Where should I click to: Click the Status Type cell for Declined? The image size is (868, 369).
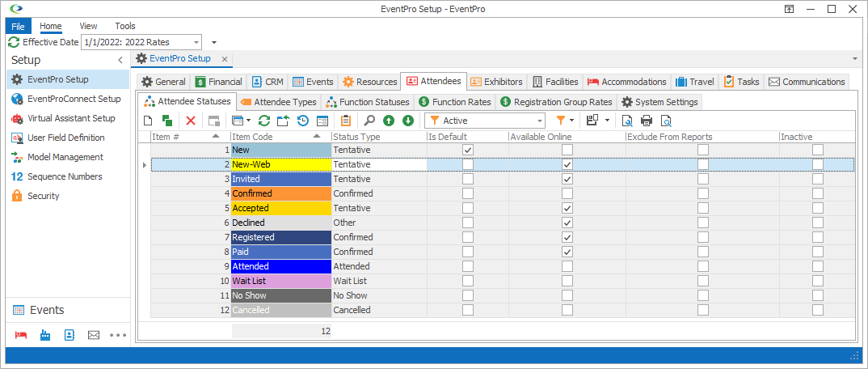click(x=379, y=223)
